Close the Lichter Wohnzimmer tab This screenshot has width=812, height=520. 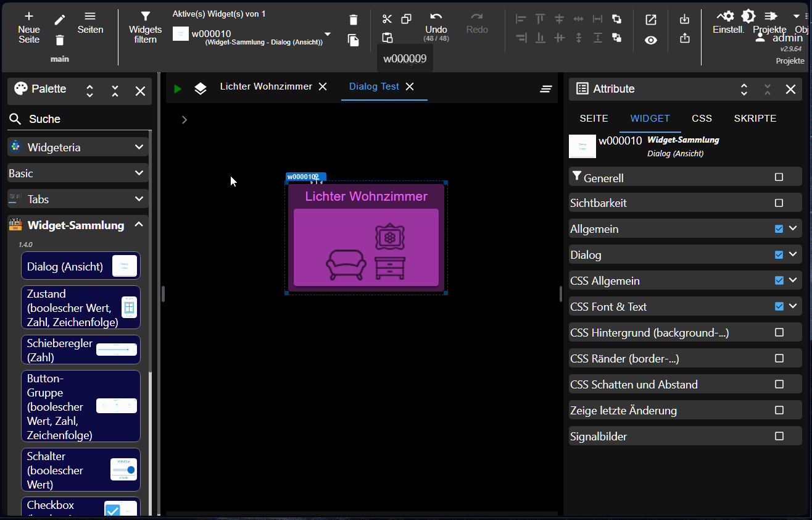coord(323,87)
